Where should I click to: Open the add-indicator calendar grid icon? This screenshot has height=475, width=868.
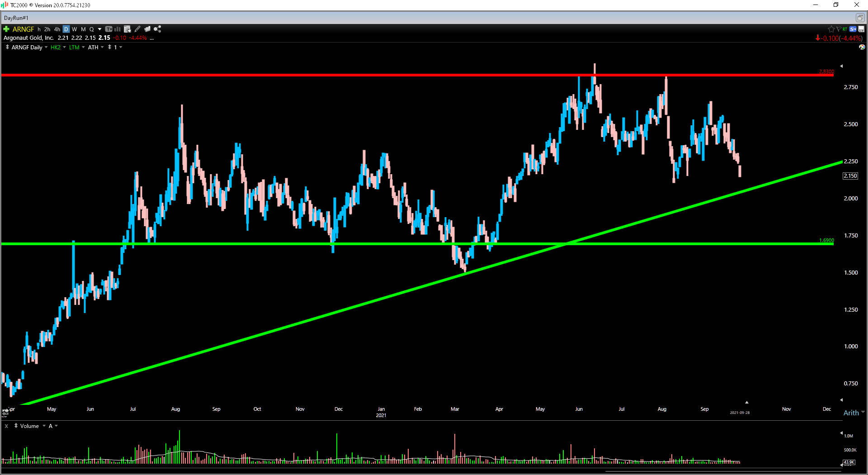click(x=127, y=29)
